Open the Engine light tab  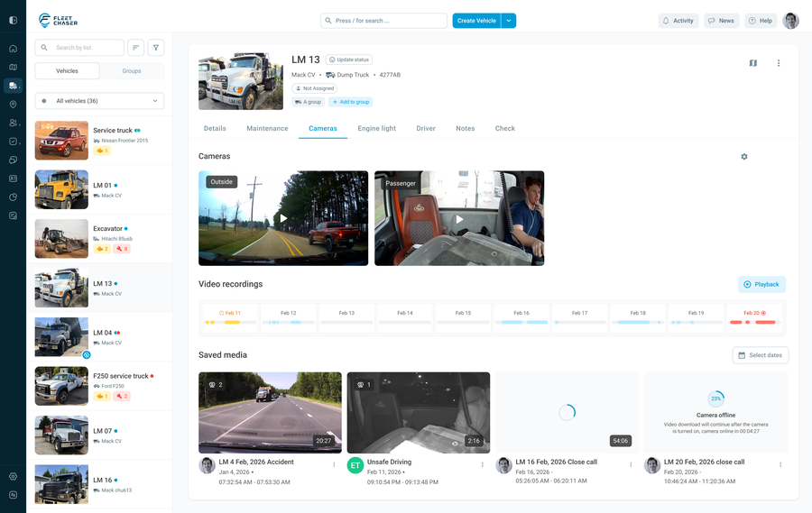click(376, 129)
